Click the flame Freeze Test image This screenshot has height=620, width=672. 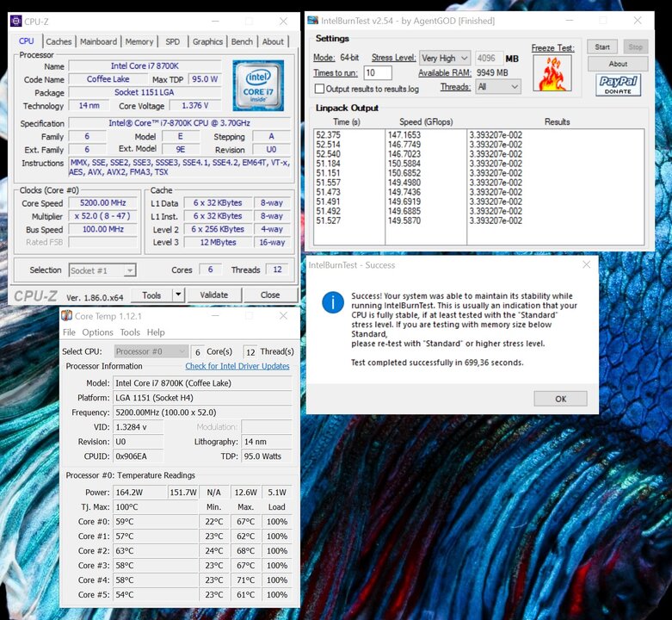point(552,73)
